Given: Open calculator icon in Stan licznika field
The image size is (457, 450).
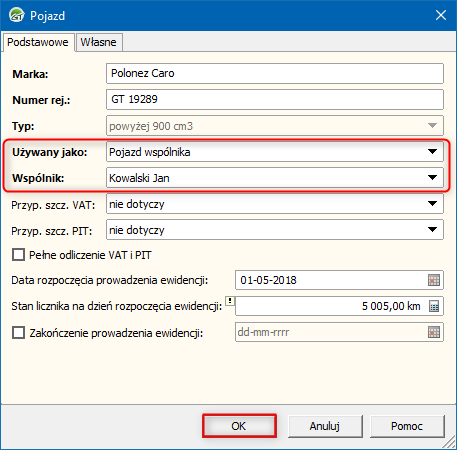Looking at the screenshot, I should click(x=434, y=306).
